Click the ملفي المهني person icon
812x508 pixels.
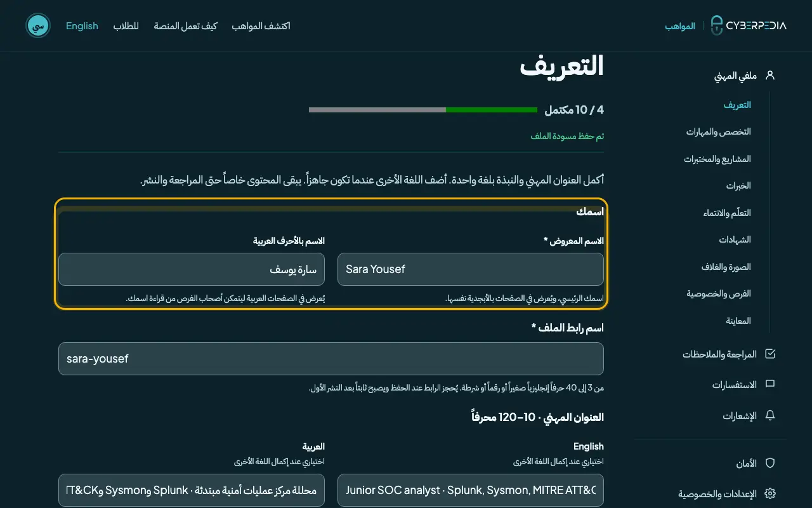coord(770,75)
